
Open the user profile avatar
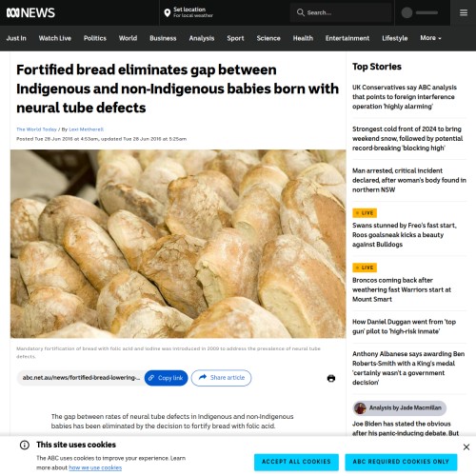[407, 12]
